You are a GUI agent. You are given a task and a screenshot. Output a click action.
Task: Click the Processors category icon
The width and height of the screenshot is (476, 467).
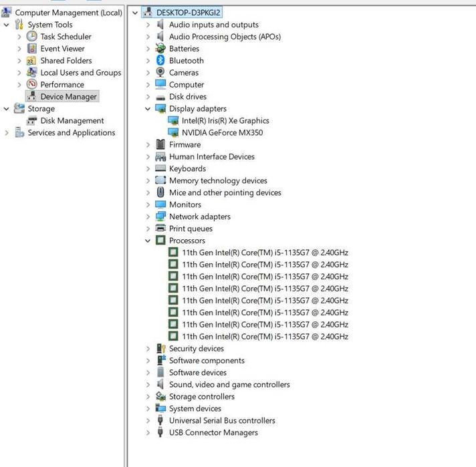pos(160,241)
